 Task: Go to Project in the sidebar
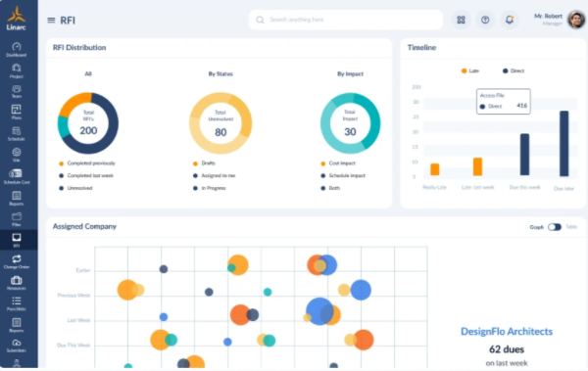(x=16, y=70)
